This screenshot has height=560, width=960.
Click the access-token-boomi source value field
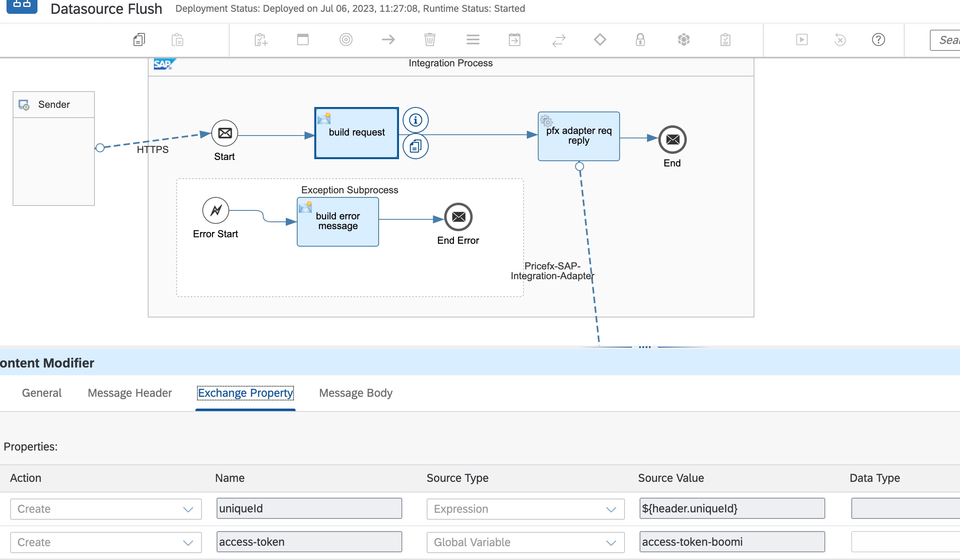pyautogui.click(x=732, y=542)
